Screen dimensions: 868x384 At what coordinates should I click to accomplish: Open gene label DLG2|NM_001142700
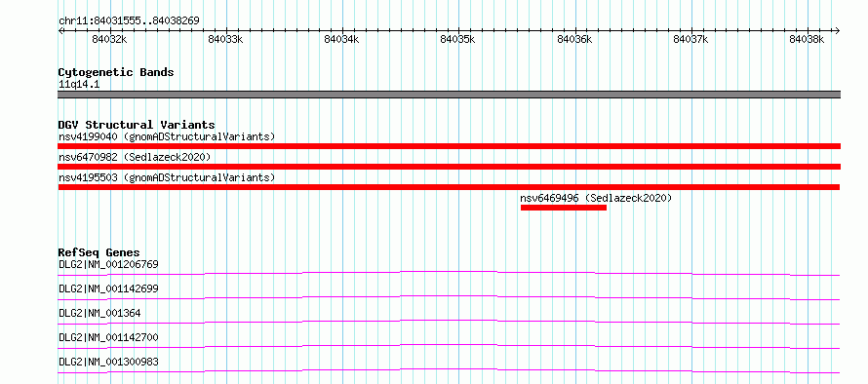[x=108, y=337]
